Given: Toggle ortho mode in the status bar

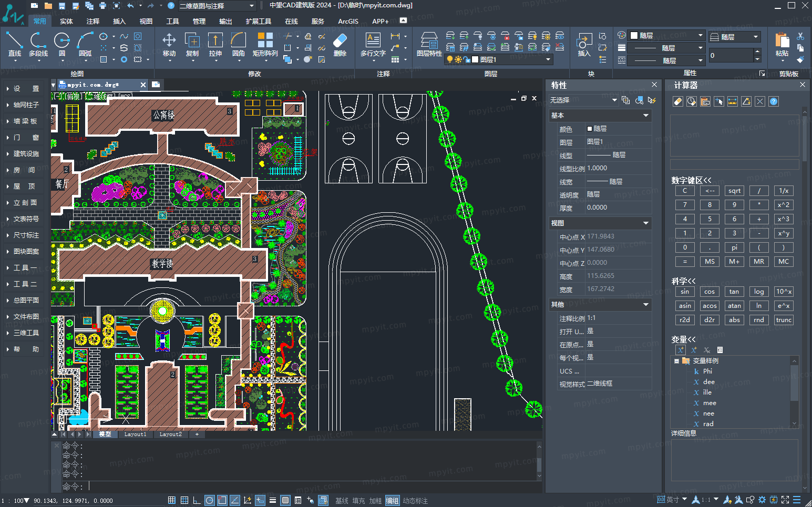Looking at the screenshot, I should (197, 500).
